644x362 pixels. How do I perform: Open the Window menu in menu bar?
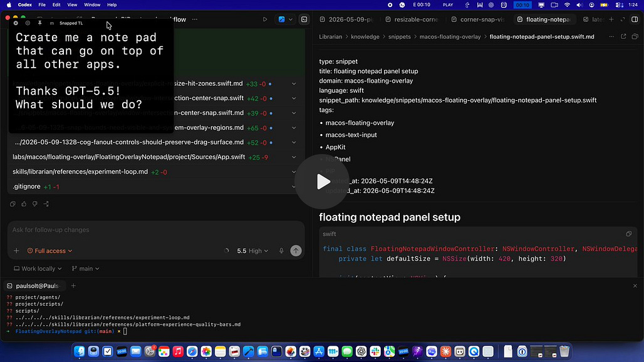click(x=92, y=5)
